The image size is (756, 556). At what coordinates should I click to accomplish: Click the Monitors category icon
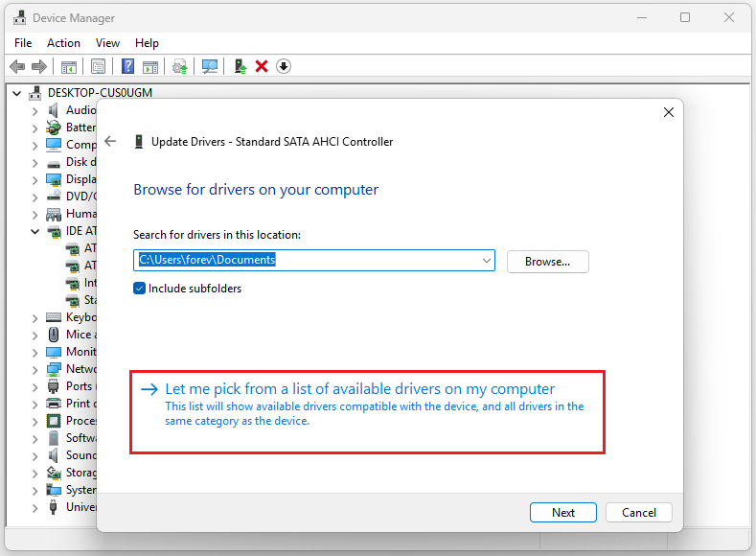point(54,352)
